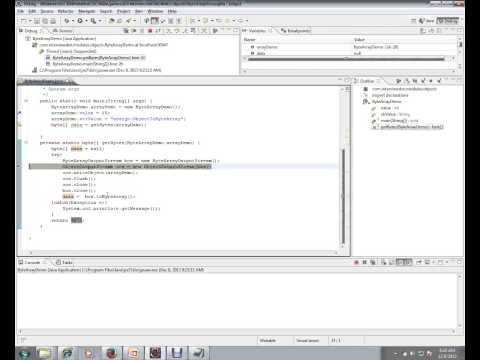
Task: Open the Run button dropdown arrow
Action: 86,21
